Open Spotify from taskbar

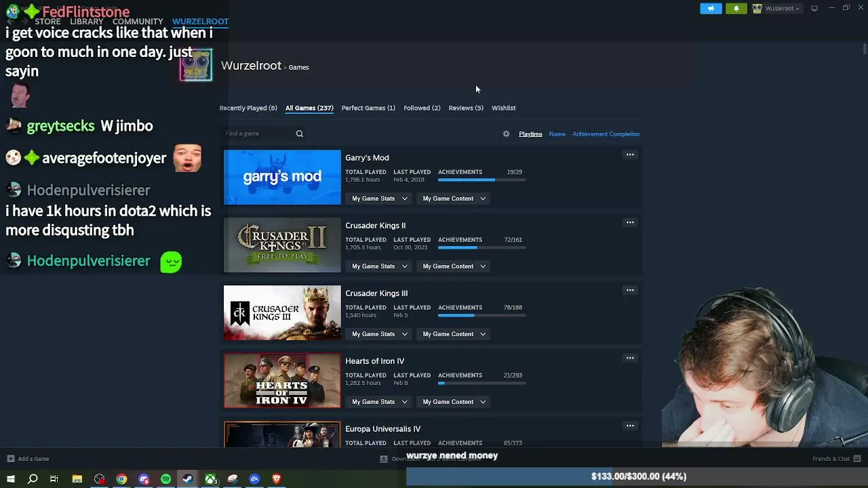(166, 479)
